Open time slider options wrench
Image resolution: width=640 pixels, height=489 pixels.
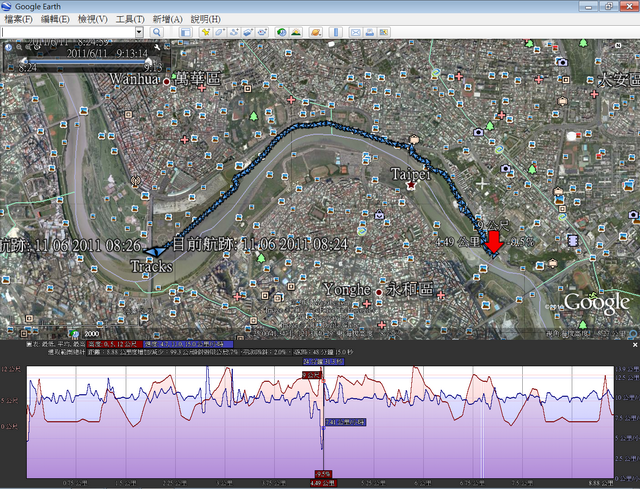158,47
